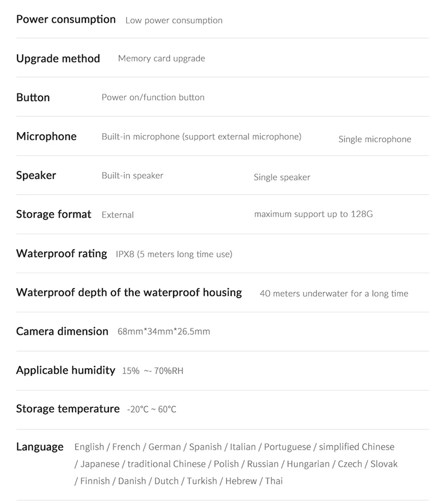Select the Power on/function button text

153,98
